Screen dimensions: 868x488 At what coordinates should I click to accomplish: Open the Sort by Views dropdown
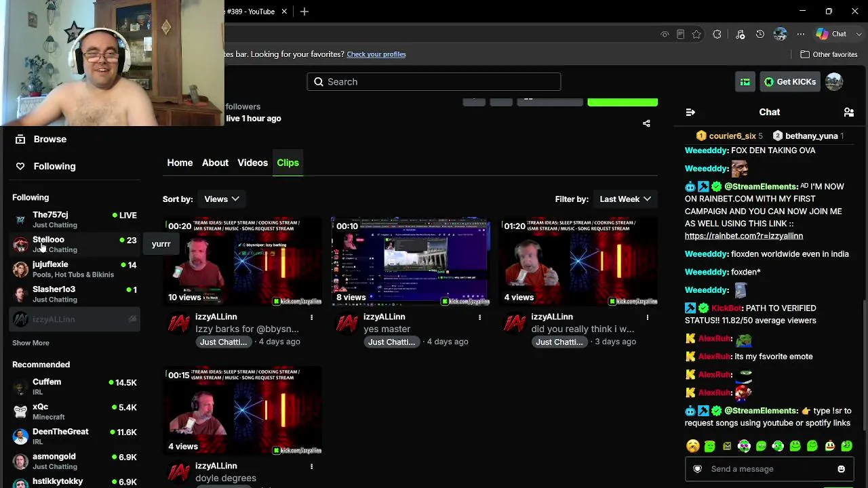click(x=222, y=199)
